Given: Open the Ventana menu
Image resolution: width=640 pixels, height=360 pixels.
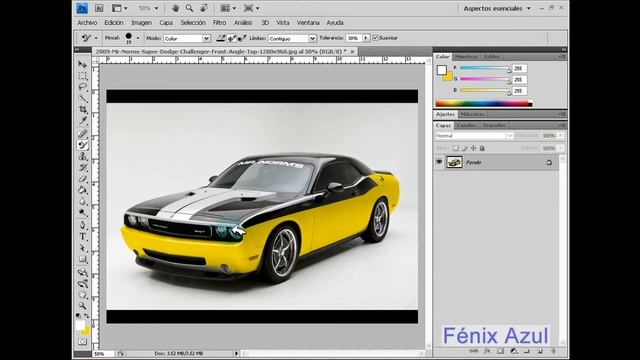Looking at the screenshot, I should click(x=308, y=23).
